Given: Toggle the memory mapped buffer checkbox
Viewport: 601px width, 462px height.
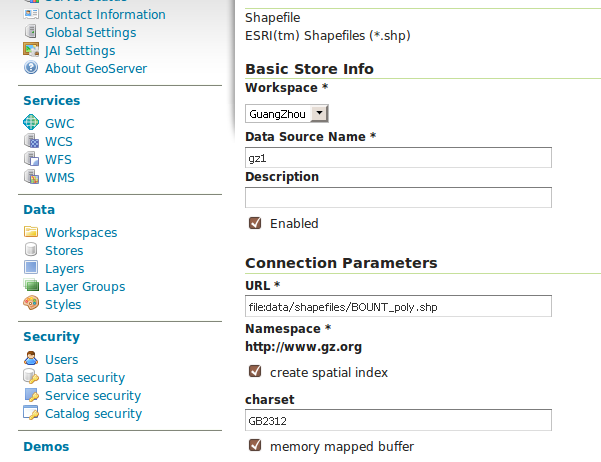Looking at the screenshot, I should [x=254, y=446].
